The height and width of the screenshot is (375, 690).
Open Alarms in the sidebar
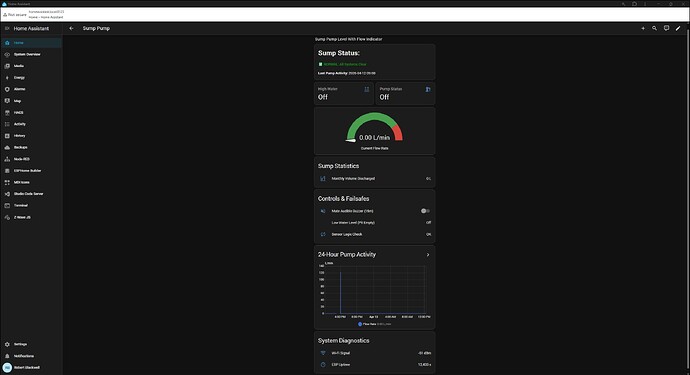[31, 89]
